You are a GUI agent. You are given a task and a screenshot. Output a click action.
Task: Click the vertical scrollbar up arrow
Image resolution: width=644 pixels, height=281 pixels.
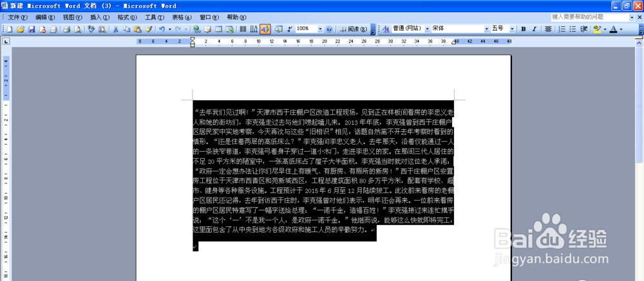[x=640, y=42]
